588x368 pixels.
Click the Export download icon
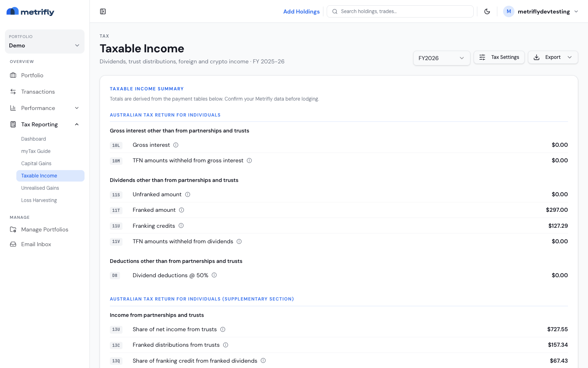[537, 57]
